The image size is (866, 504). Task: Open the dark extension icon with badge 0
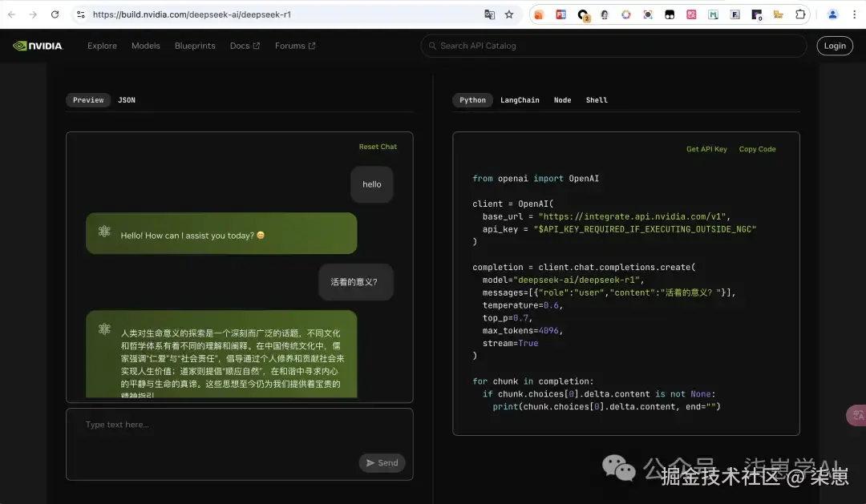click(x=757, y=15)
